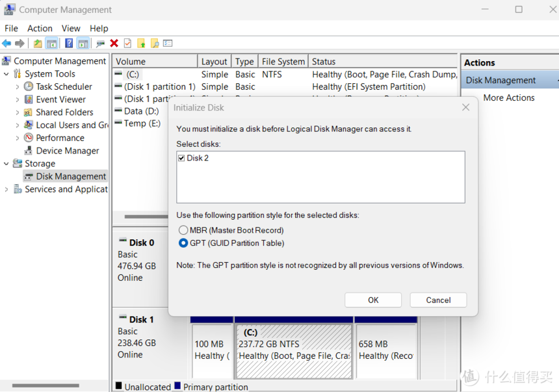Click the Disk Management tree icon

29,177
